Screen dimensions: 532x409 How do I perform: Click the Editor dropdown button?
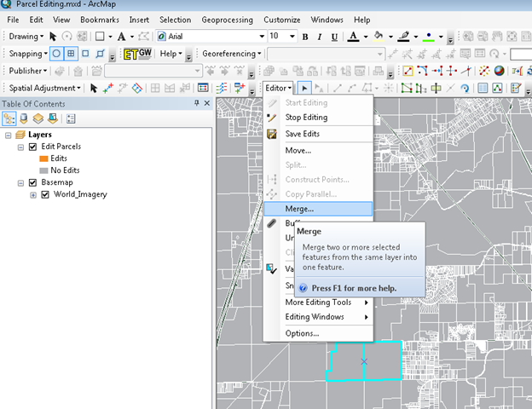pos(278,88)
